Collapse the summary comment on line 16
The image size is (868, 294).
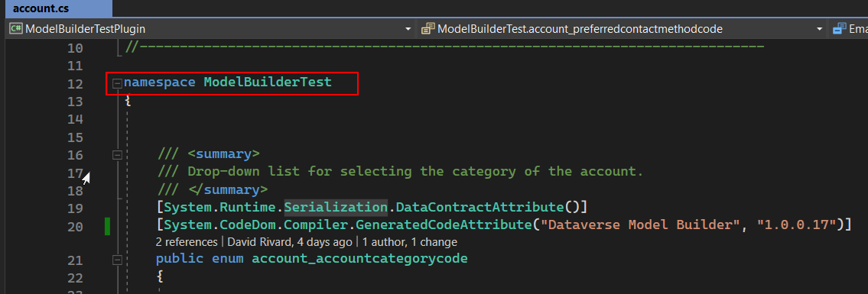[x=117, y=155]
